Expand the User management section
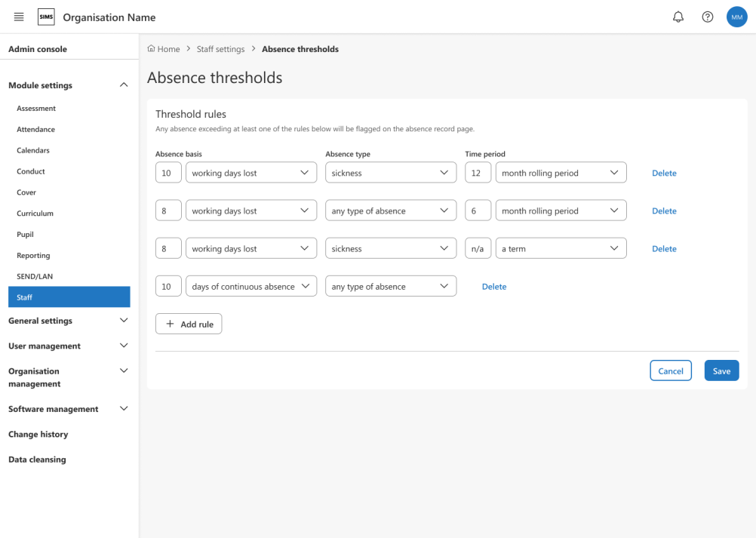This screenshot has width=756, height=538. point(124,346)
